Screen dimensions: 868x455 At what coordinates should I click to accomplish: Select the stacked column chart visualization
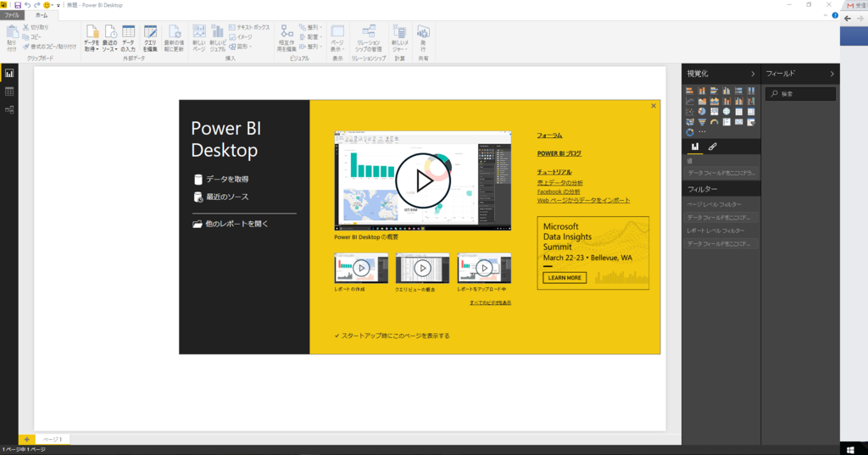(702, 91)
